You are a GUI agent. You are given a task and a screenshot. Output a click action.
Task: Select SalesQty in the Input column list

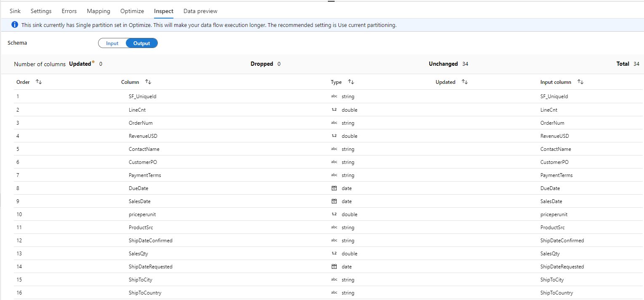550,254
